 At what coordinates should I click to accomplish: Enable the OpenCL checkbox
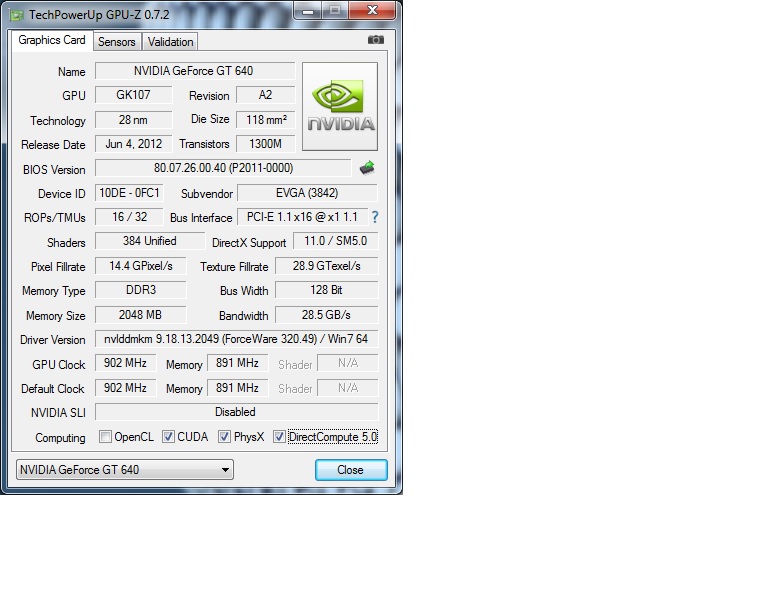point(105,436)
